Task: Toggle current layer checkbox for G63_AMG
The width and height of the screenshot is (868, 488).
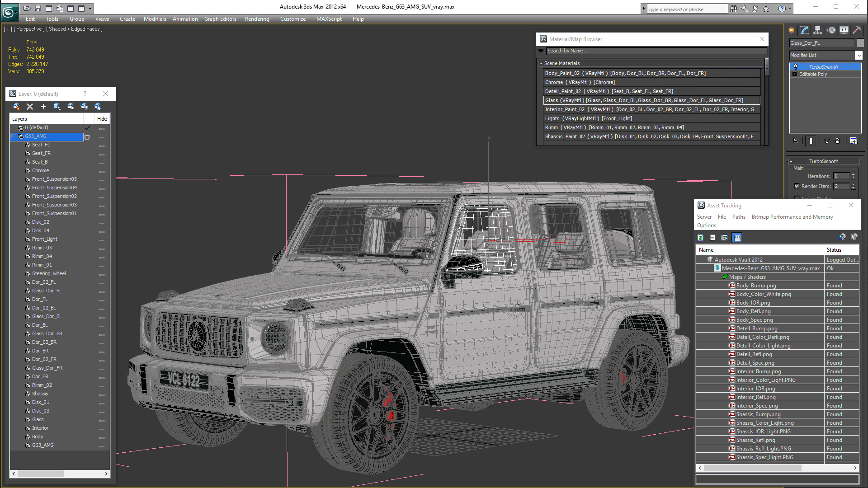Action: pyautogui.click(x=87, y=137)
